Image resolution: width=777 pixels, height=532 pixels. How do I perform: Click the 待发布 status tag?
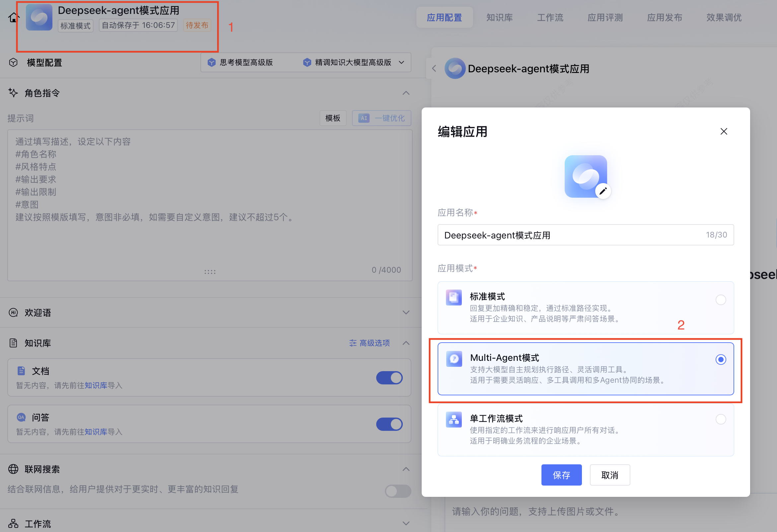197,25
